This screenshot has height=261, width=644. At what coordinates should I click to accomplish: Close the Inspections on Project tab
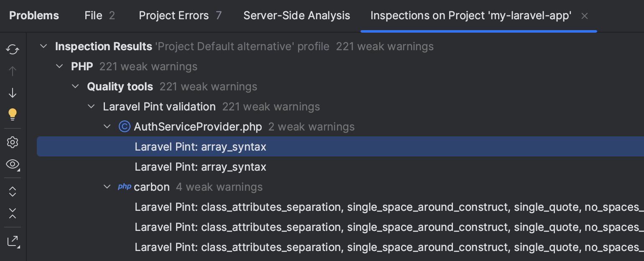coord(584,15)
